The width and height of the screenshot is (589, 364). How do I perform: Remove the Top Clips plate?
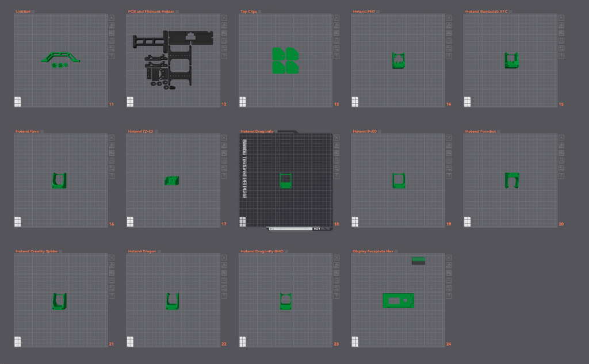pos(336,18)
